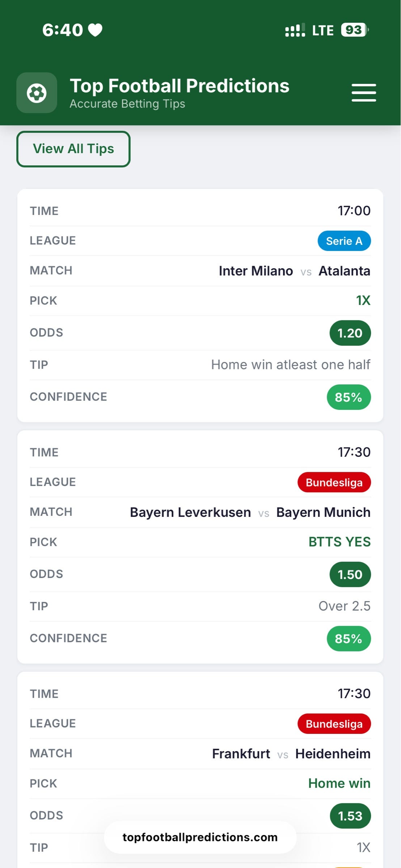Tap the 1.53 odds badge
The width and height of the screenshot is (401, 868).
pos(350,816)
